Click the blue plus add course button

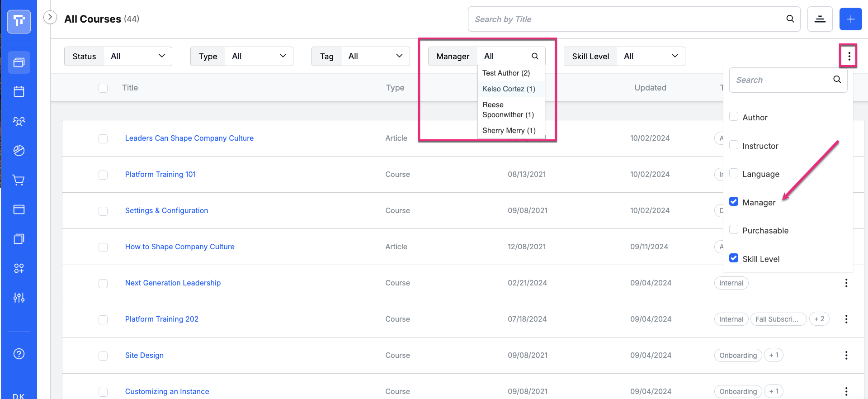coord(850,19)
